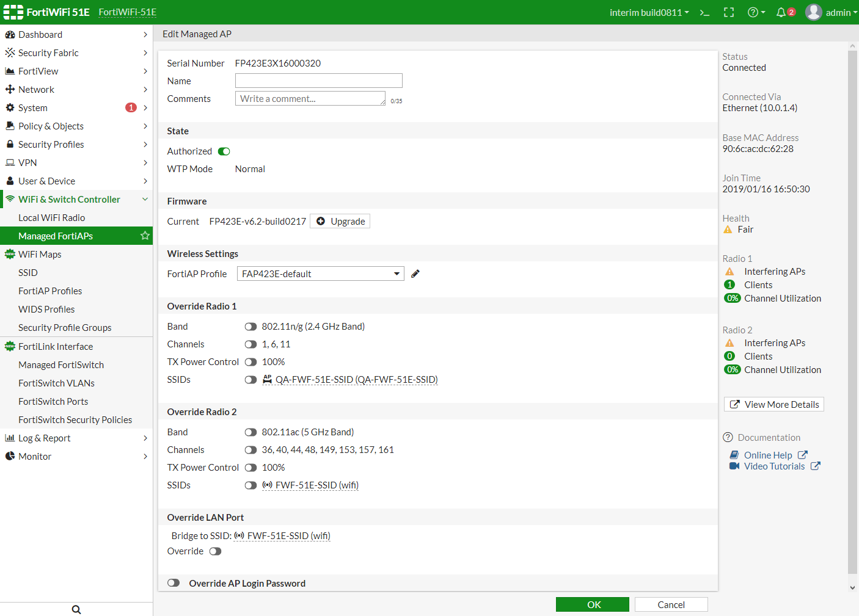Toggle Radio 2 SSIDs override
This screenshot has height=616, width=859.
[250, 485]
